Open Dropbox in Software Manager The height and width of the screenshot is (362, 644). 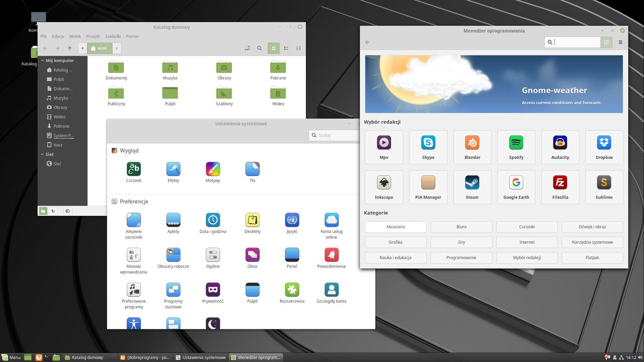(x=604, y=147)
